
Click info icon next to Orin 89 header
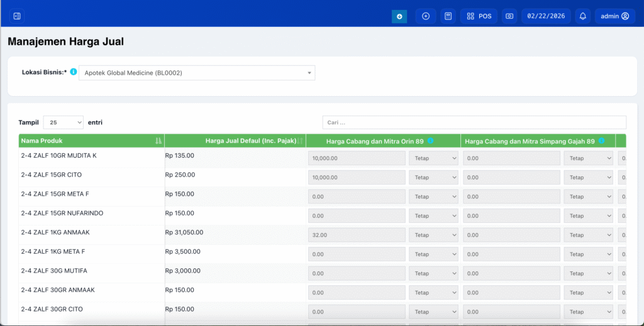coord(431,141)
